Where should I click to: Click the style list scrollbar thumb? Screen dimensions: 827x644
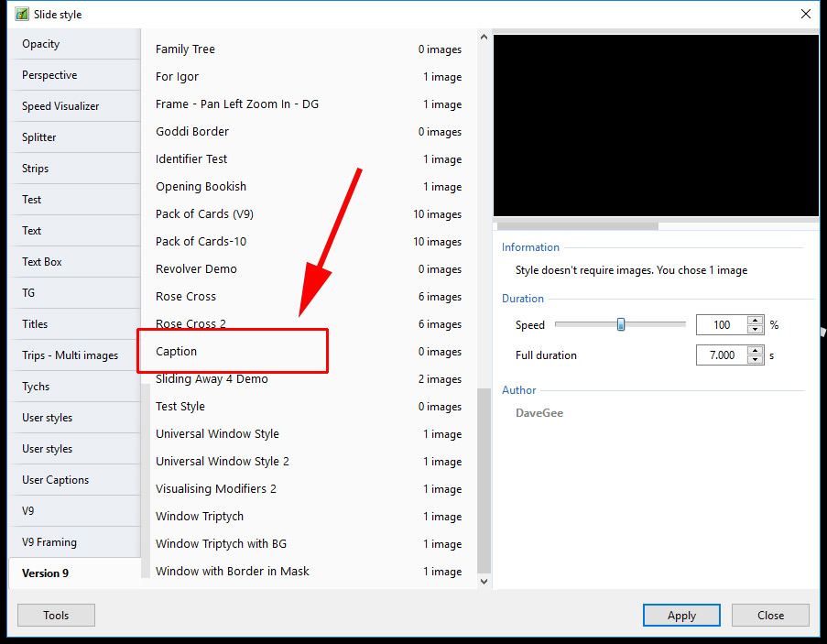484,481
